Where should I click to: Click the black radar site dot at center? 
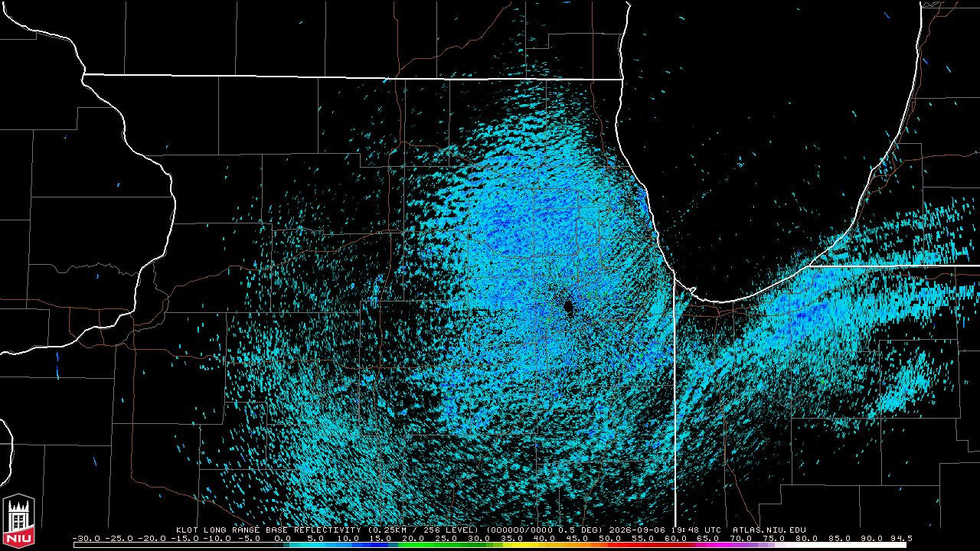(x=568, y=307)
